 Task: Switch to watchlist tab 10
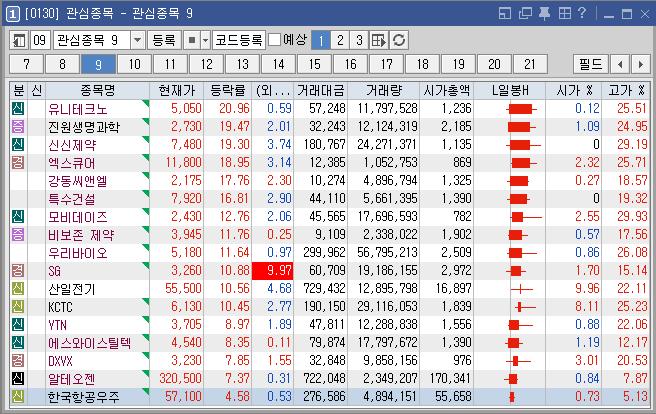click(134, 64)
